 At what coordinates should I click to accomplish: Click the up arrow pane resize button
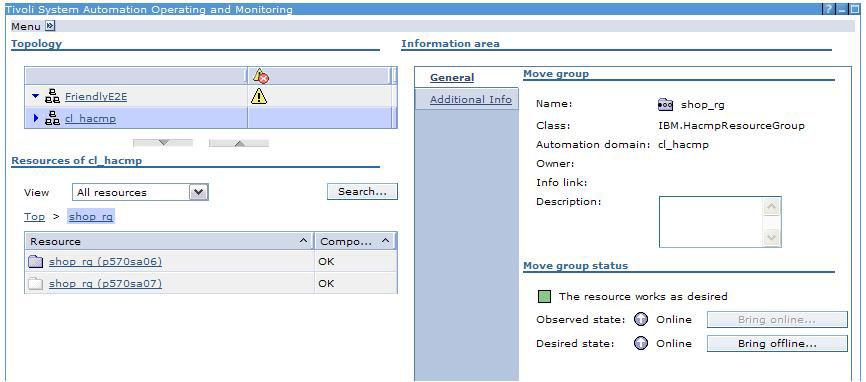(239, 143)
